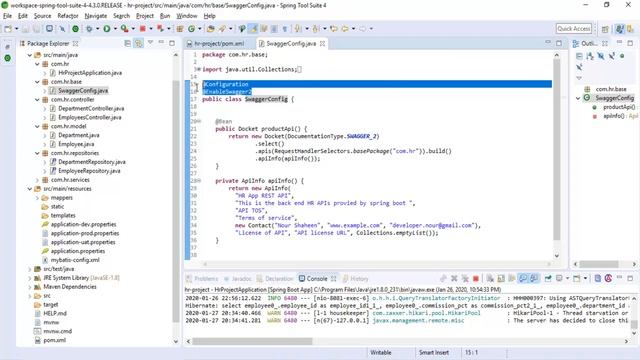Toggle Show Console on Standard Error

click(x=533, y=279)
